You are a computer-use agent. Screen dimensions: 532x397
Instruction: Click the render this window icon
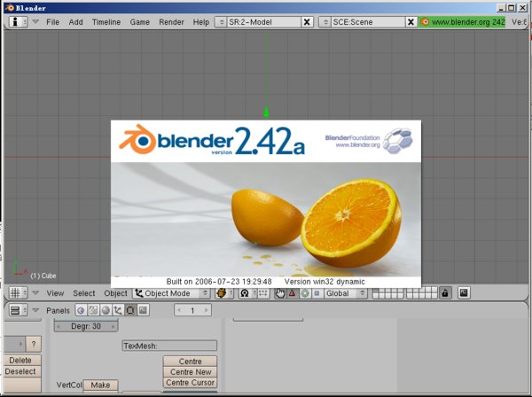pyautogui.click(x=464, y=293)
